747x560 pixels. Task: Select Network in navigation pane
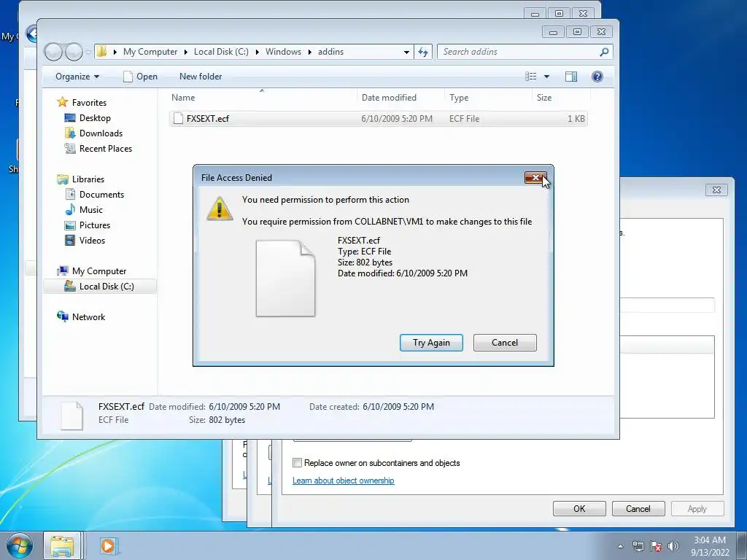(88, 316)
